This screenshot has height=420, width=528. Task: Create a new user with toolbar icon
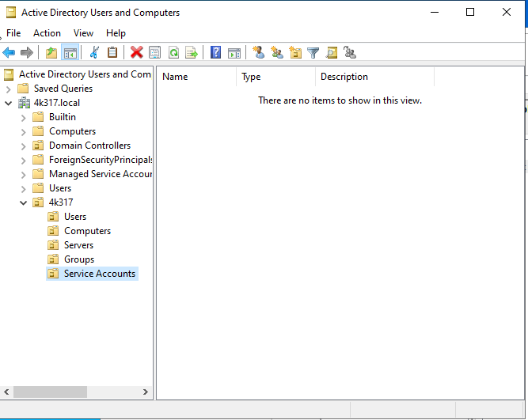click(x=258, y=53)
